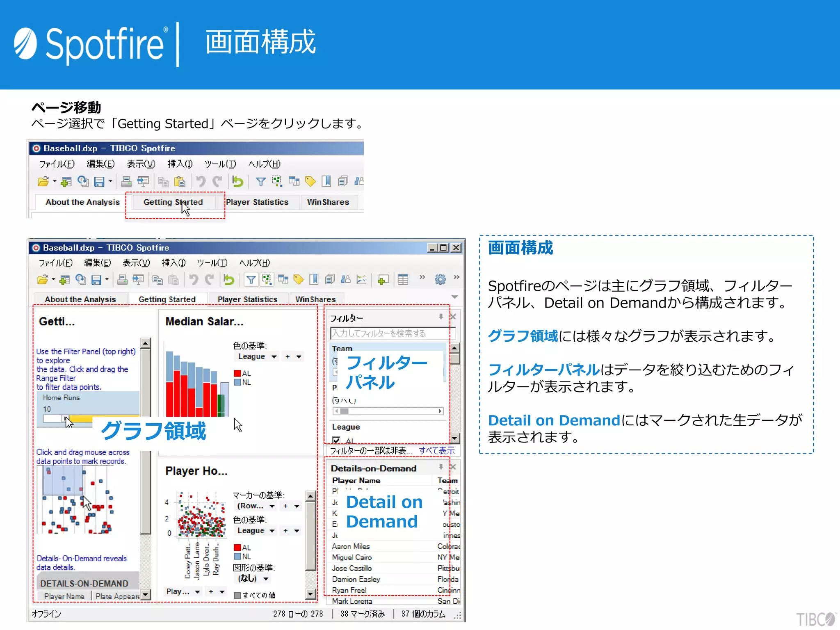
Task: Click the filter panel scrollbar down arrow
Action: 454,438
